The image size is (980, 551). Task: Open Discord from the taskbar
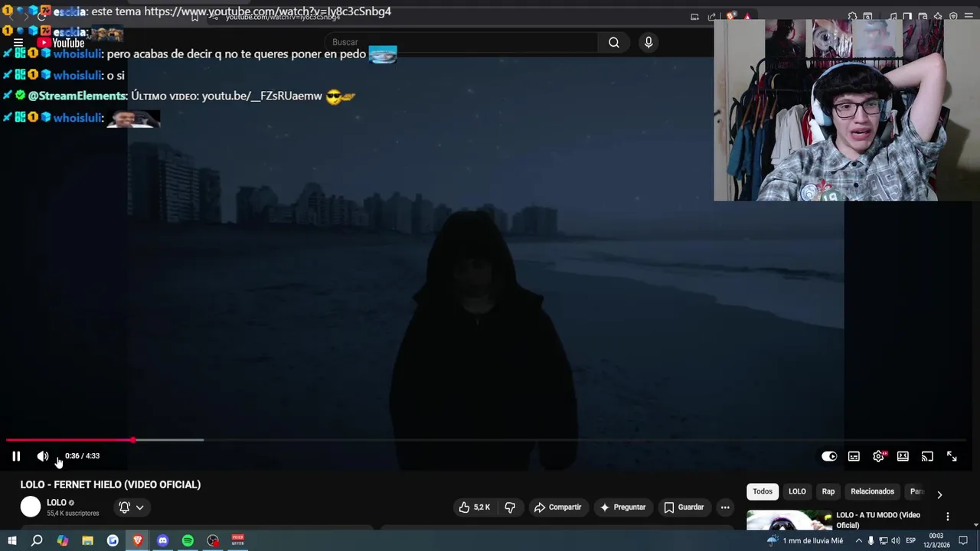162,540
